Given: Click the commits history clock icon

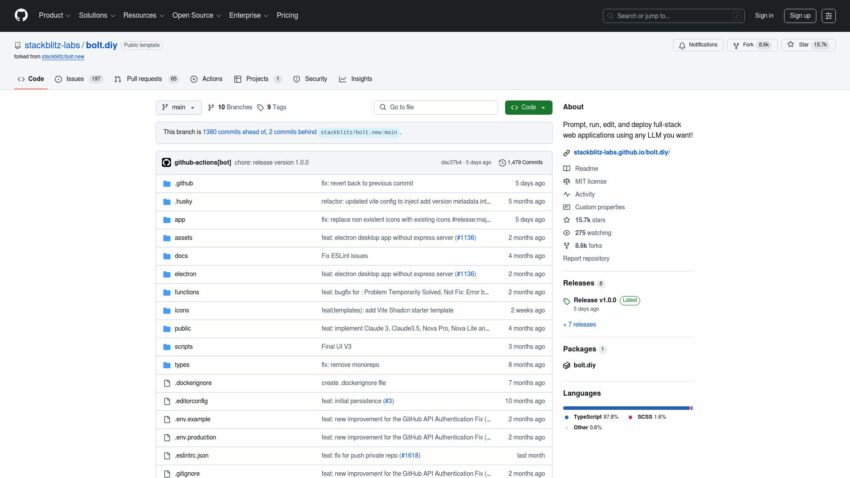Looking at the screenshot, I should coord(502,163).
